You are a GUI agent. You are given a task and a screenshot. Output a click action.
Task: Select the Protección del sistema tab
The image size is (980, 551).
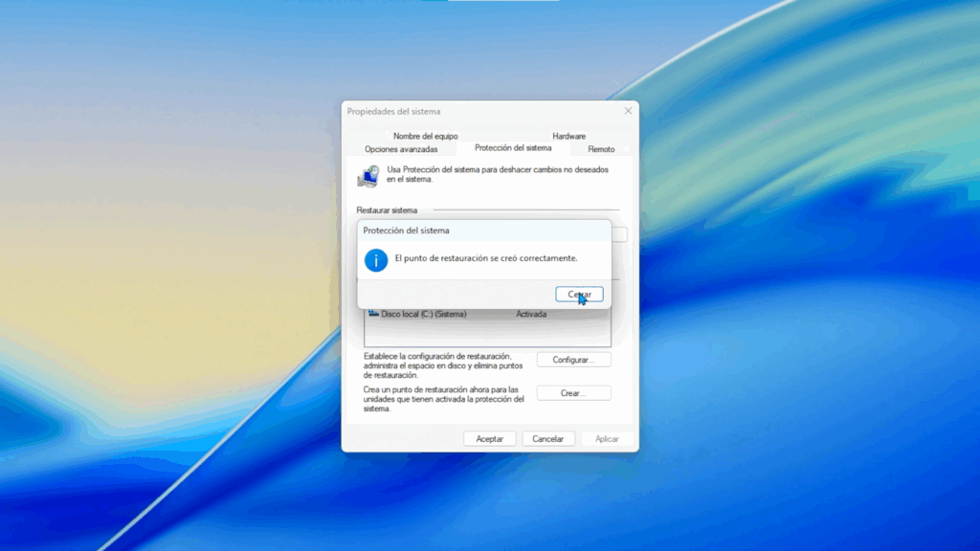pyautogui.click(x=513, y=148)
